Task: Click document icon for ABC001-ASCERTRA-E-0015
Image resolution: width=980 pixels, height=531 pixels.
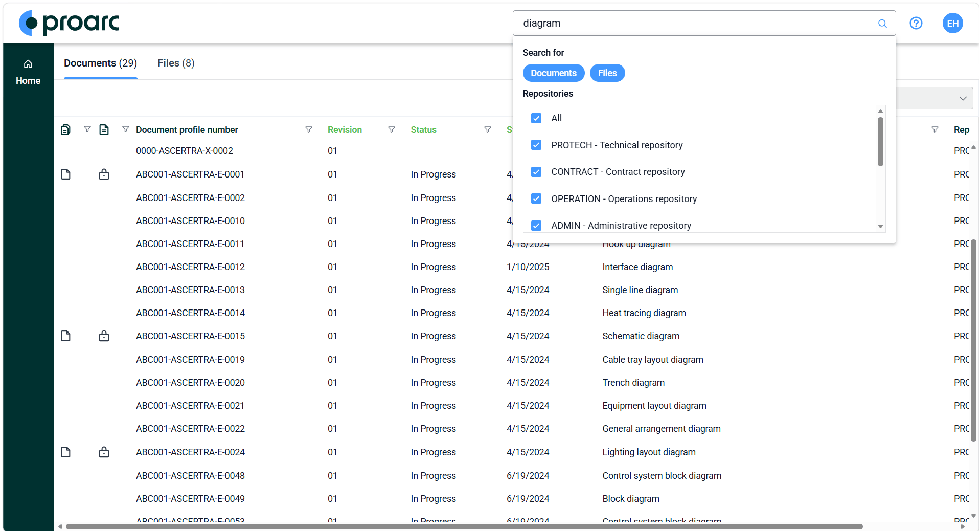Action: [66, 336]
